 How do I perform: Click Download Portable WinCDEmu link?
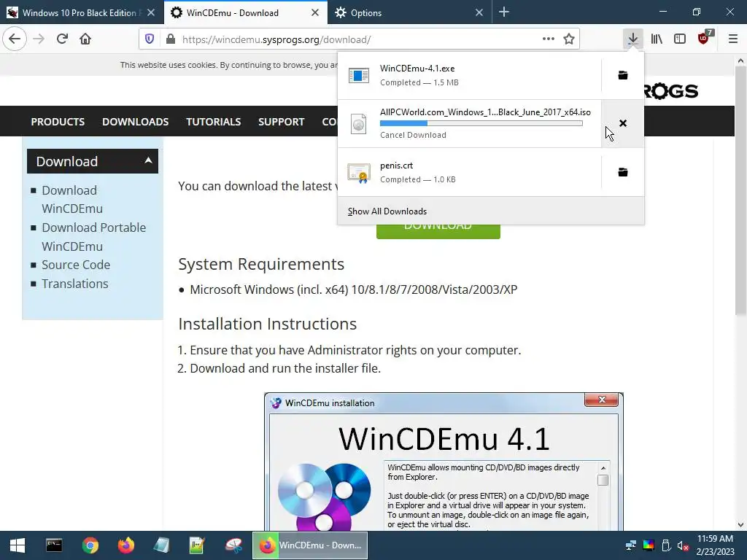tap(94, 237)
